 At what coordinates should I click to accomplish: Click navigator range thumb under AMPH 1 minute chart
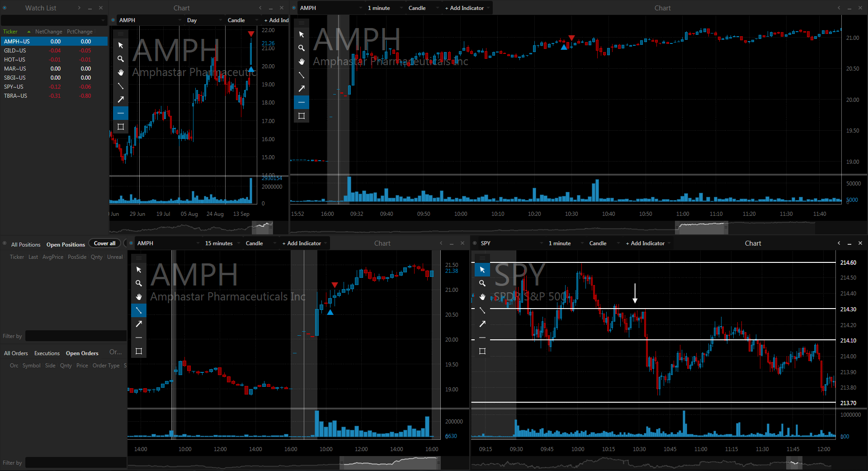point(701,227)
